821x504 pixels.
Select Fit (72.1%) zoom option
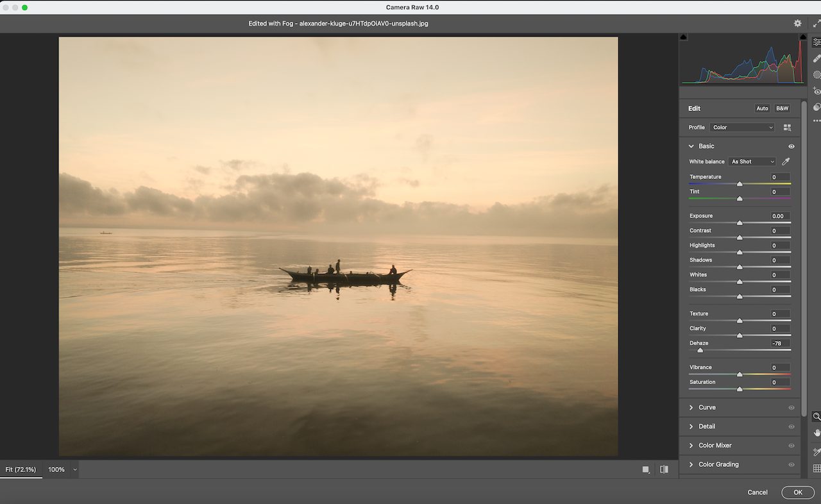pyautogui.click(x=21, y=469)
